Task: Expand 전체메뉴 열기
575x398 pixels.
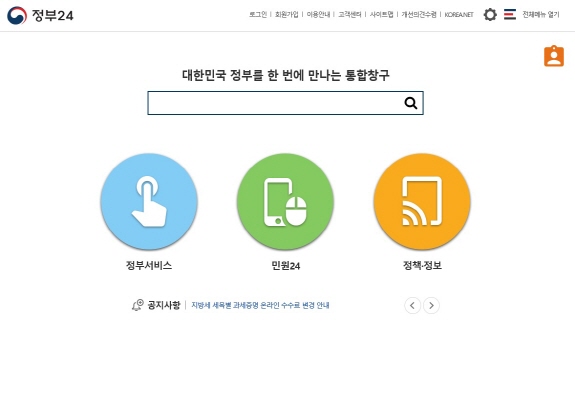Action: (541, 14)
